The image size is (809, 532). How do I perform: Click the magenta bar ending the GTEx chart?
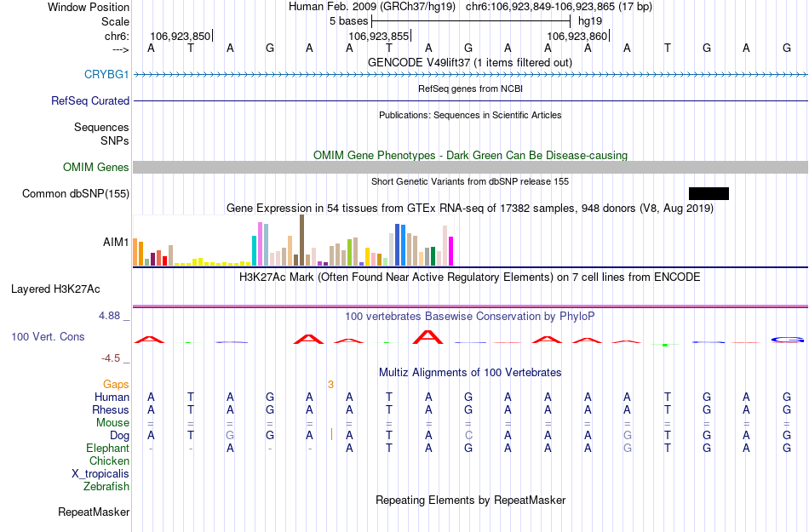[x=451, y=251]
